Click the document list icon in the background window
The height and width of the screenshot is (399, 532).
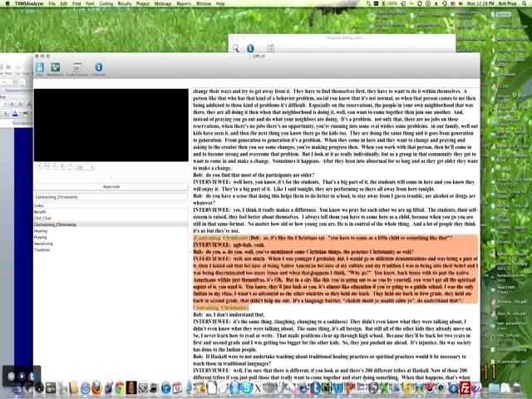coord(270,48)
